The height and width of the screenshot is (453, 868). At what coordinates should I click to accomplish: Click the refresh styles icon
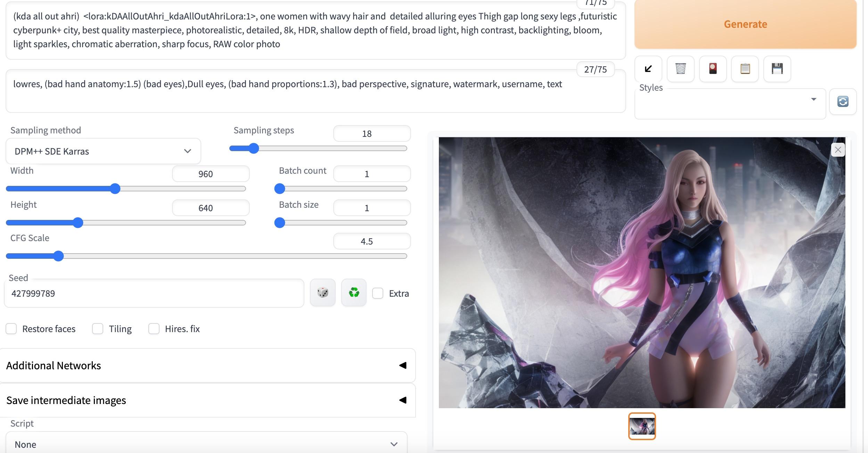pos(843,101)
